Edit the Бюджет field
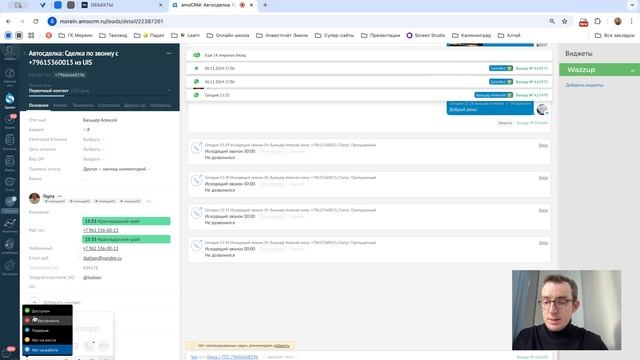 (87, 130)
